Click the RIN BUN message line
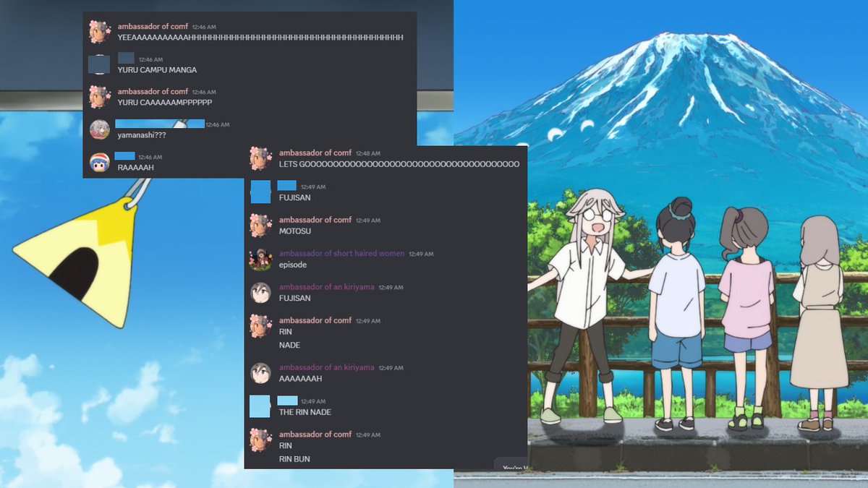Viewport: 868px width, 488px height. click(x=294, y=459)
